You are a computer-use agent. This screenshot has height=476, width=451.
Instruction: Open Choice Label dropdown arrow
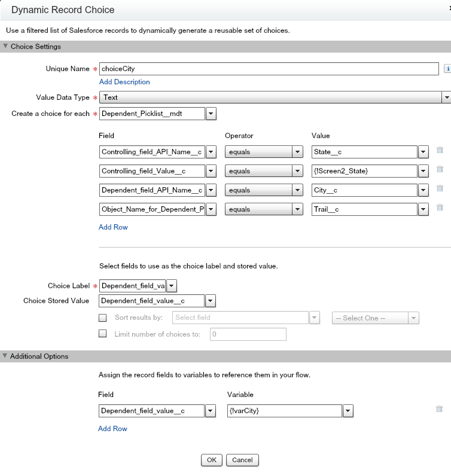pos(171,286)
